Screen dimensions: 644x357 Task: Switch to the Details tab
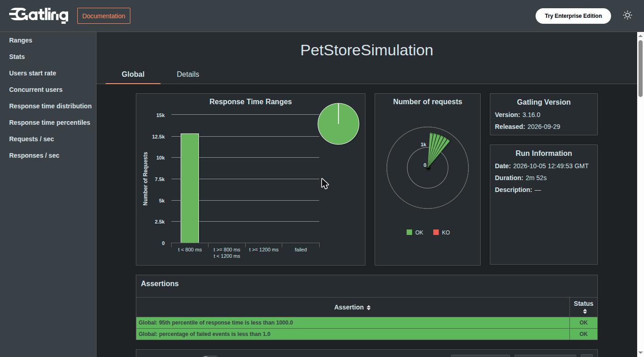point(188,74)
